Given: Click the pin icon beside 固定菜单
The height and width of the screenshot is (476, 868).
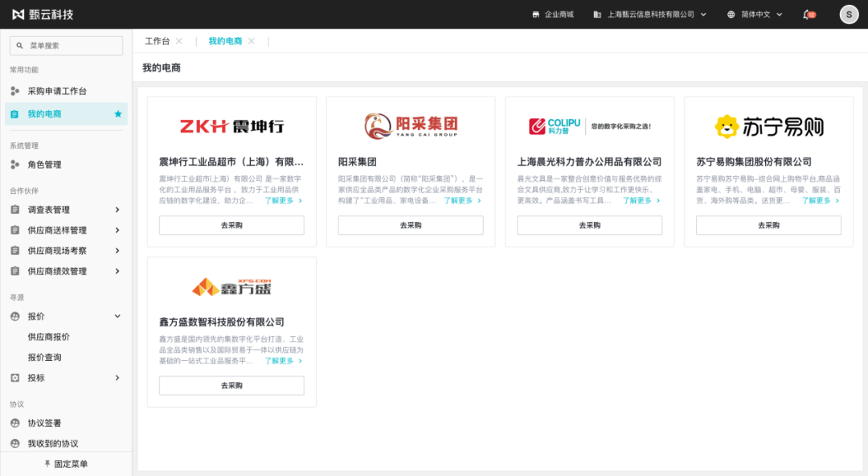Looking at the screenshot, I should pos(47,464).
